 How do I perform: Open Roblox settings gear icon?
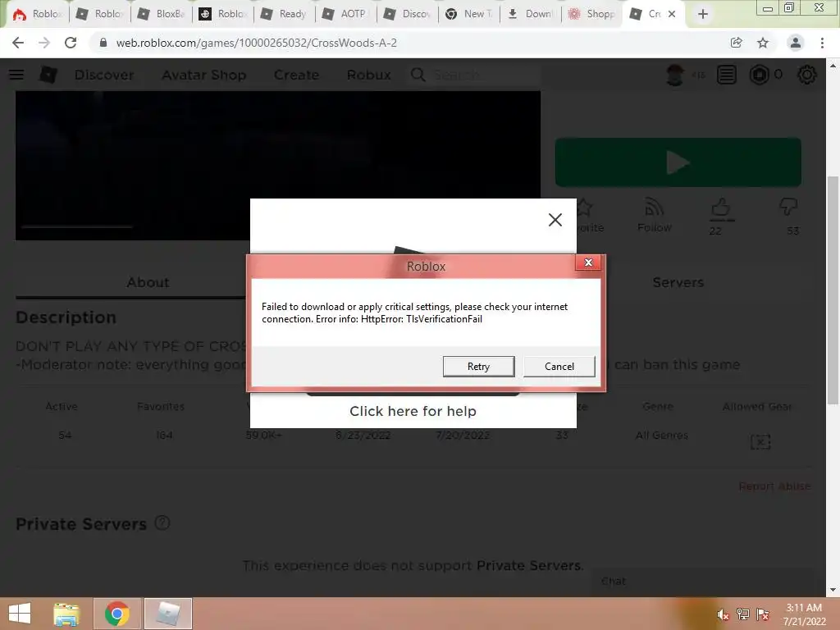pos(807,75)
